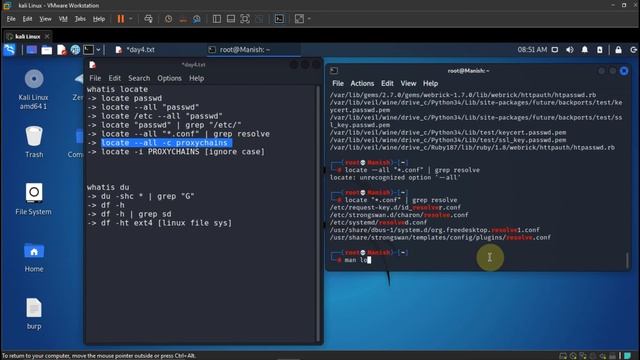Open the dropdown arrow beside the pause button
Viewport: 640px width, 360px height.
coord(131,19)
